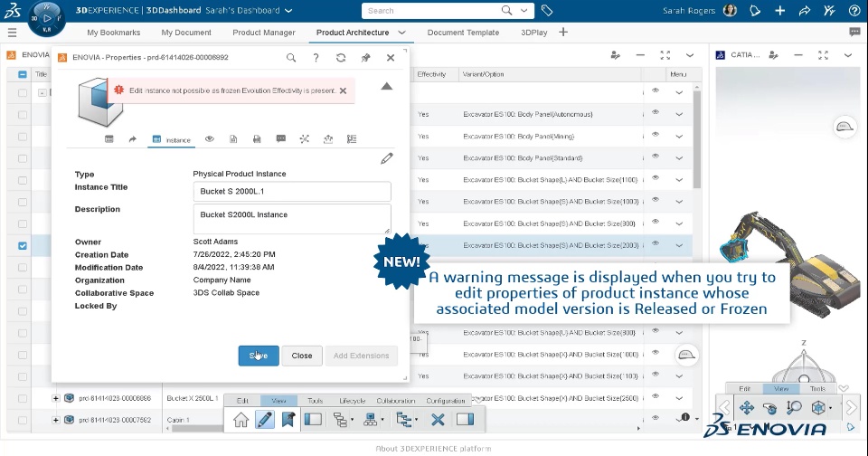The image size is (868, 456).
Task: Select the Configuration tab in bottom toolbar
Action: pyautogui.click(x=446, y=401)
